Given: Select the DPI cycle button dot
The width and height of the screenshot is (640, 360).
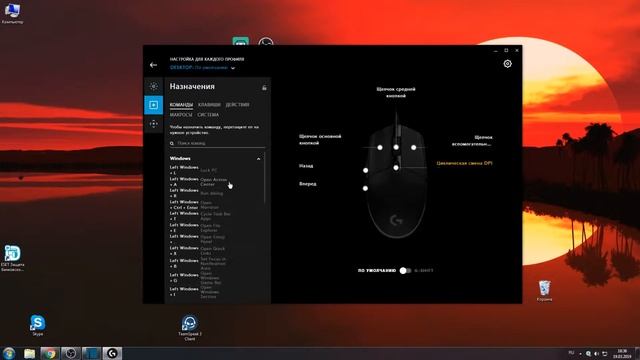Looking at the screenshot, I should click(396, 167).
